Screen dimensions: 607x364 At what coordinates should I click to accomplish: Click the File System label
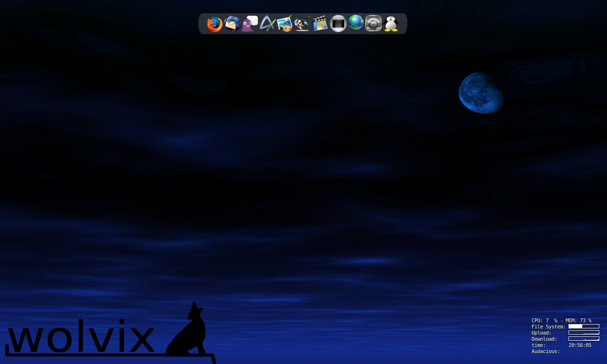tap(549, 327)
